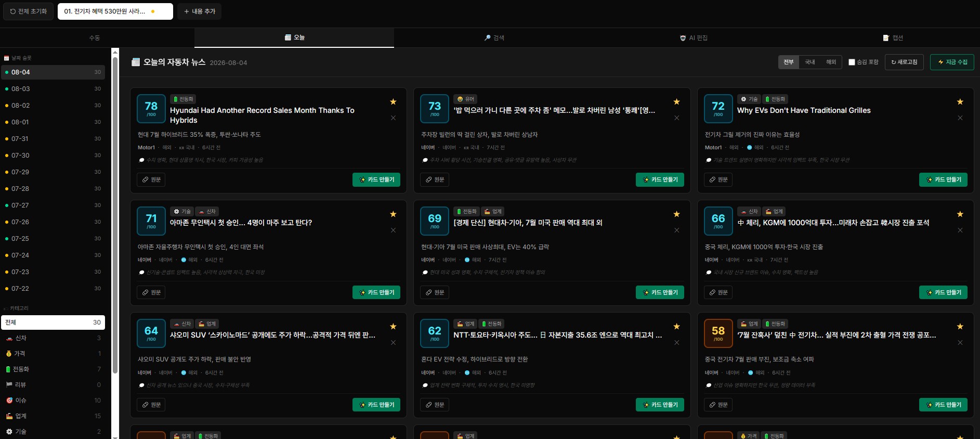
Task: Pick the 리뷰 flag category in the sidebar
Action: 53,385
